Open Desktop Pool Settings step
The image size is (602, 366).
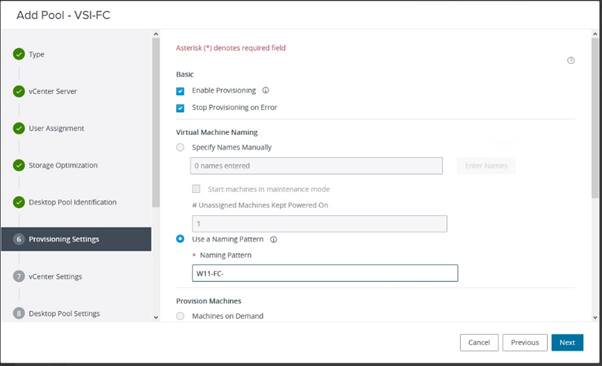[x=64, y=313]
